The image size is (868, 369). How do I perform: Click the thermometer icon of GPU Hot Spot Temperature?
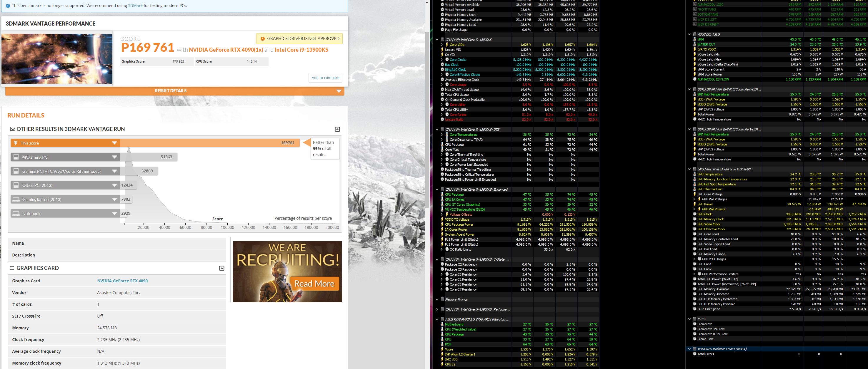(695, 184)
